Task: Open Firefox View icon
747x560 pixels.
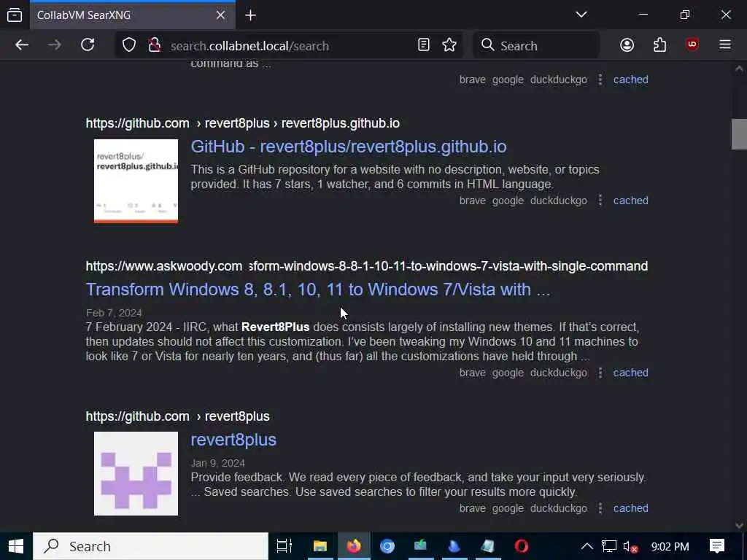Action: point(15,15)
